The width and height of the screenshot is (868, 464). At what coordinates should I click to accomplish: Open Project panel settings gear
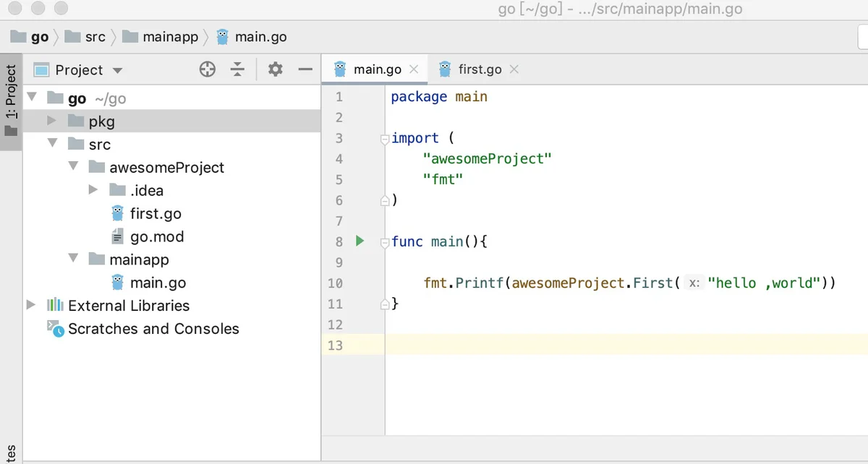[275, 69]
